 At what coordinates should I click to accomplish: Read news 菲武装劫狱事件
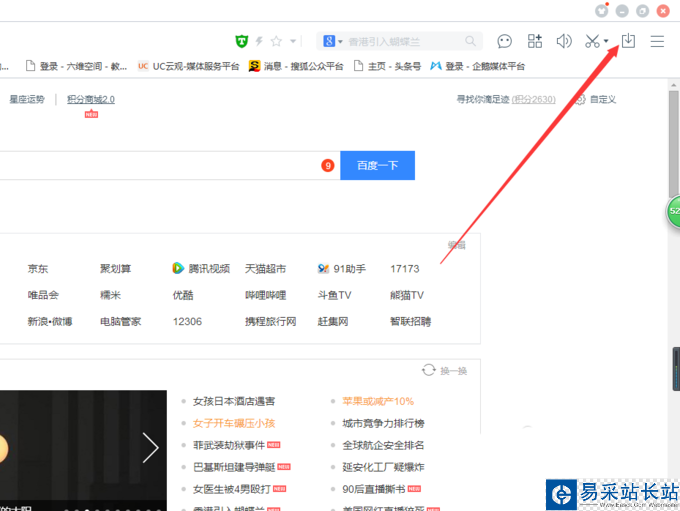tap(229, 445)
